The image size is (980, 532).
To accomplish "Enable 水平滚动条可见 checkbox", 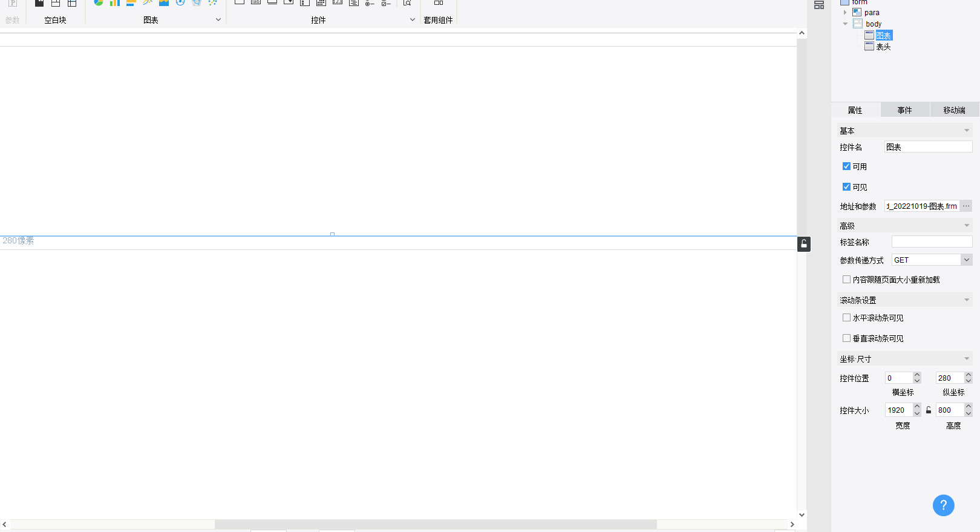I will tap(846, 318).
